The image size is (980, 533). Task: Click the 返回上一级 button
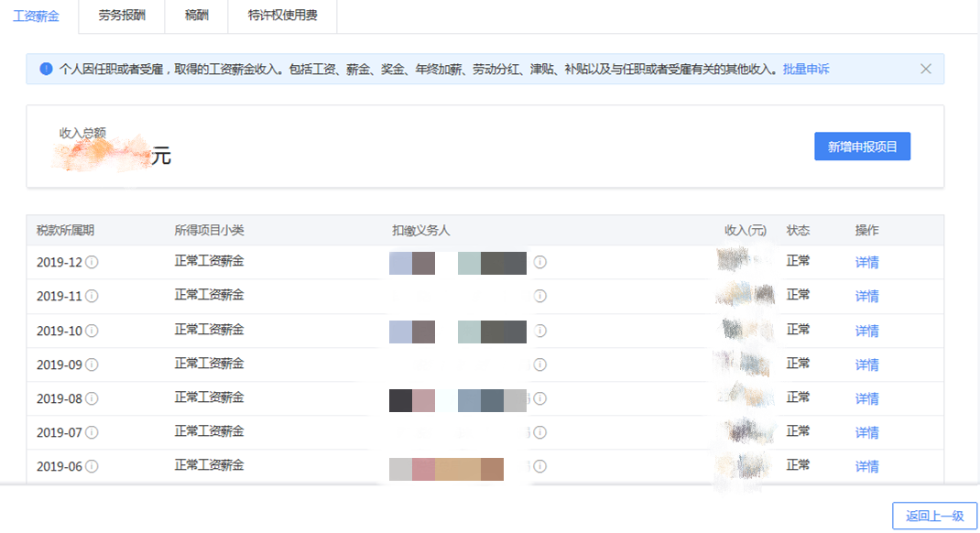coord(933,516)
